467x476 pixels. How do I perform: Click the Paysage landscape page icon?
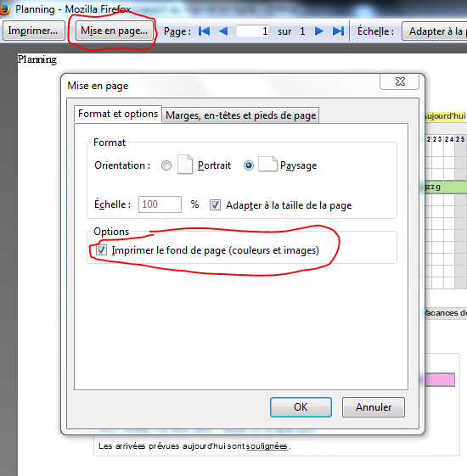pos(267,165)
